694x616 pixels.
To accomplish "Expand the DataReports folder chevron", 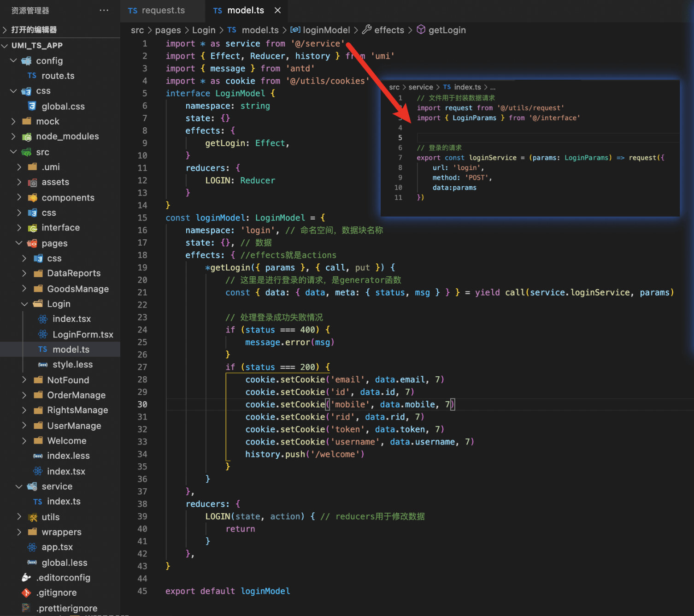I will click(x=24, y=273).
